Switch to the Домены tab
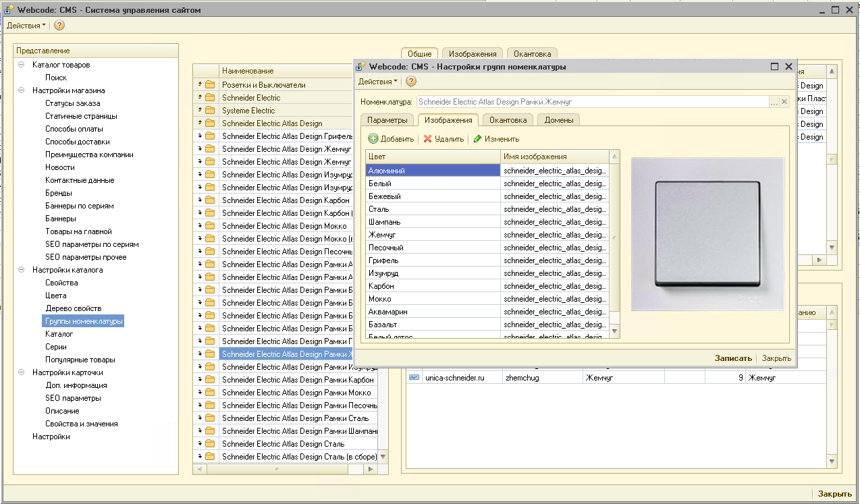 tap(559, 120)
